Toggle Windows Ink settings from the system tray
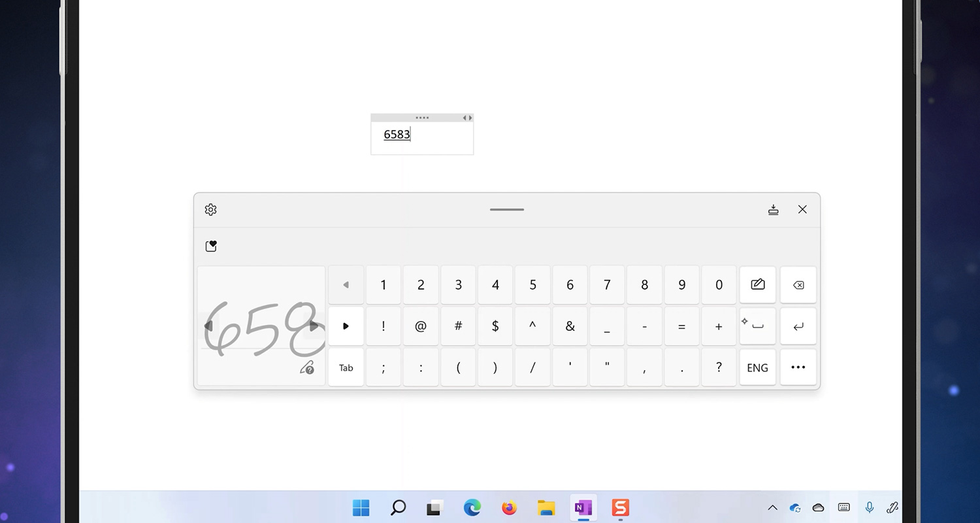Screen dimensions: 980x523 [892, 507]
